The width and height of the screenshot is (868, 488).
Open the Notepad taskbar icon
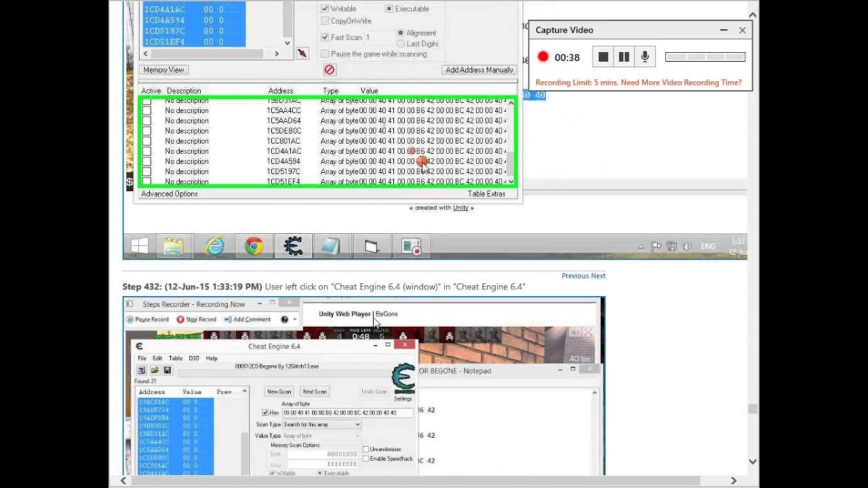click(331, 247)
